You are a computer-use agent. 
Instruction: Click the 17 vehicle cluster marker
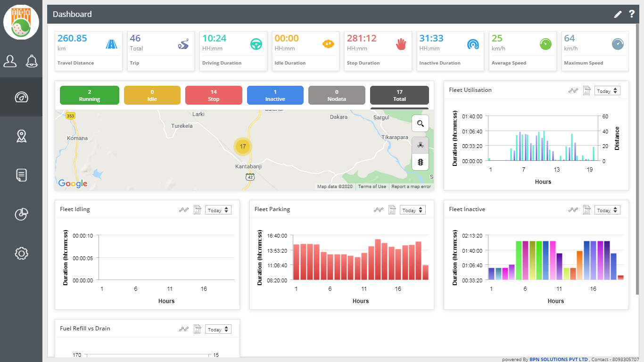(243, 147)
